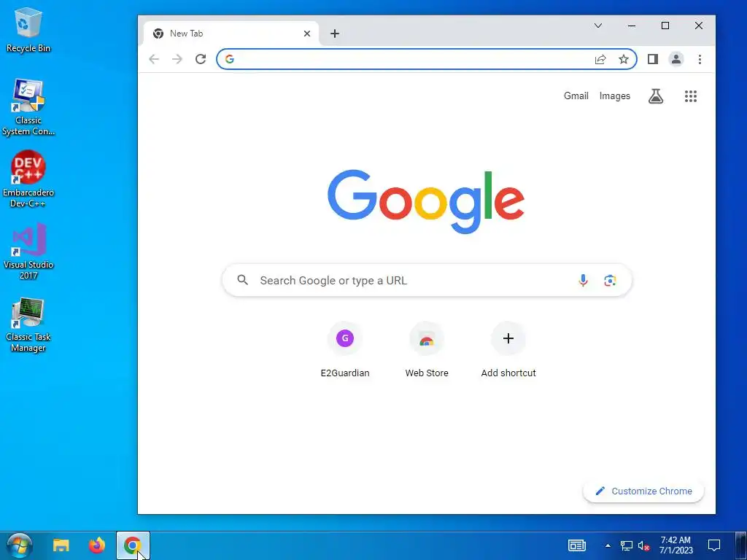Click the Show desktop strip

741,545
